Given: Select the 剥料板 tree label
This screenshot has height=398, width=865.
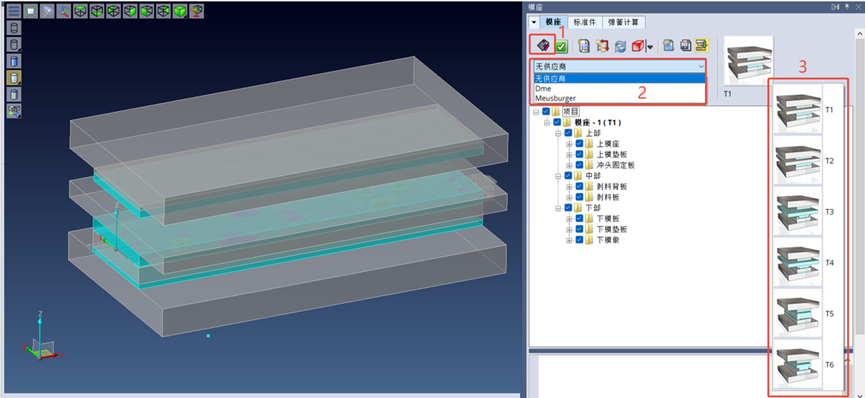Looking at the screenshot, I should point(608,197).
